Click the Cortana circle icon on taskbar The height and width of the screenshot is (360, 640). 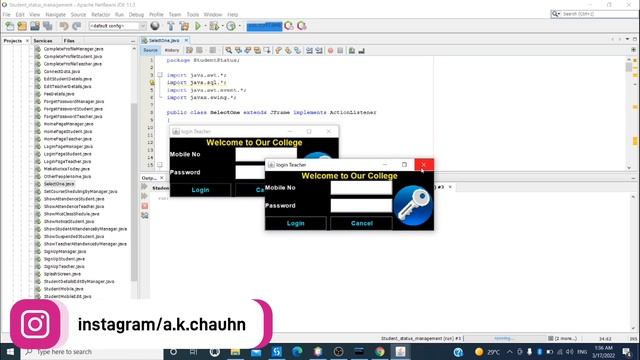[x=173, y=351]
